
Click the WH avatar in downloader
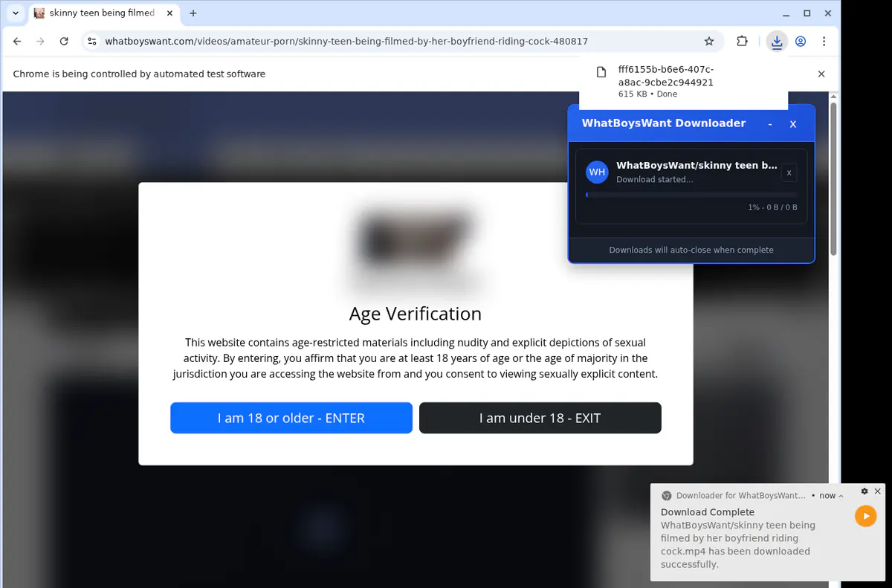point(597,172)
